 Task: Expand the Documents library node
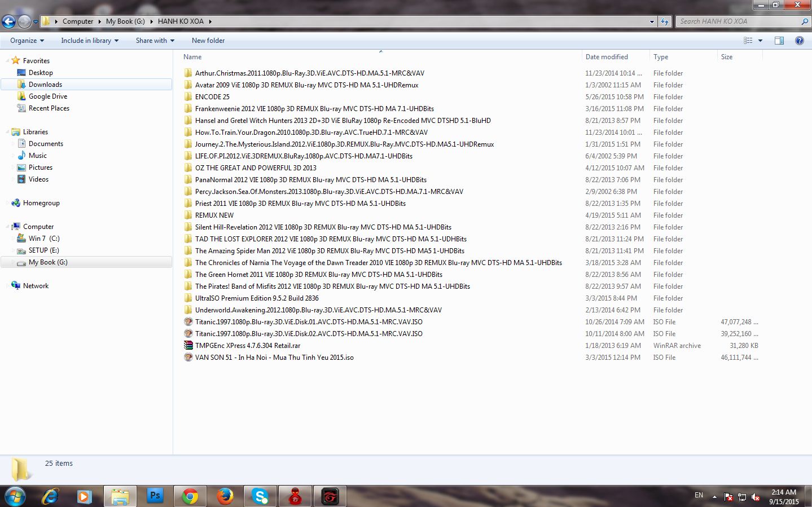(x=14, y=144)
